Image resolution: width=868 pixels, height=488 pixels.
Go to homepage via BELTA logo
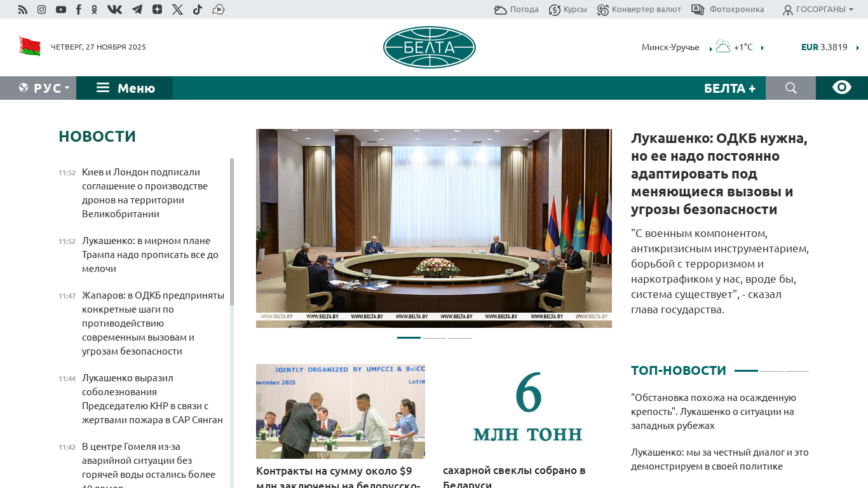pyautogui.click(x=430, y=47)
